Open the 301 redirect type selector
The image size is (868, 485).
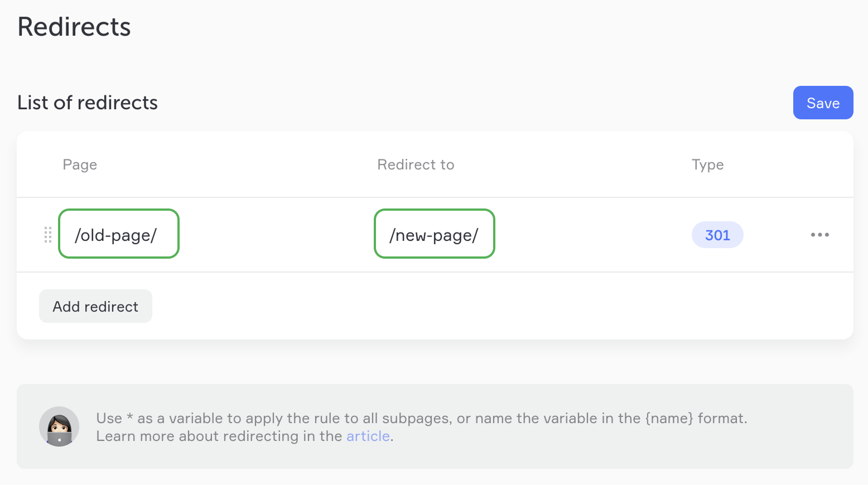pyautogui.click(x=717, y=235)
